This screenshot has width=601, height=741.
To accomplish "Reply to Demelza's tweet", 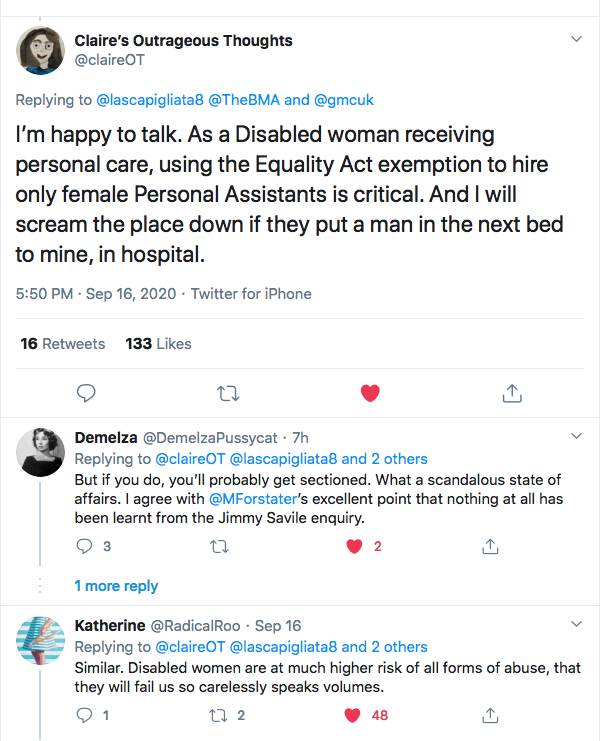I will [86, 546].
